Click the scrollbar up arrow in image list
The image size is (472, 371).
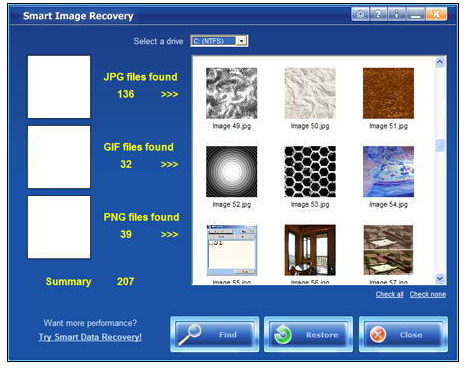point(440,62)
